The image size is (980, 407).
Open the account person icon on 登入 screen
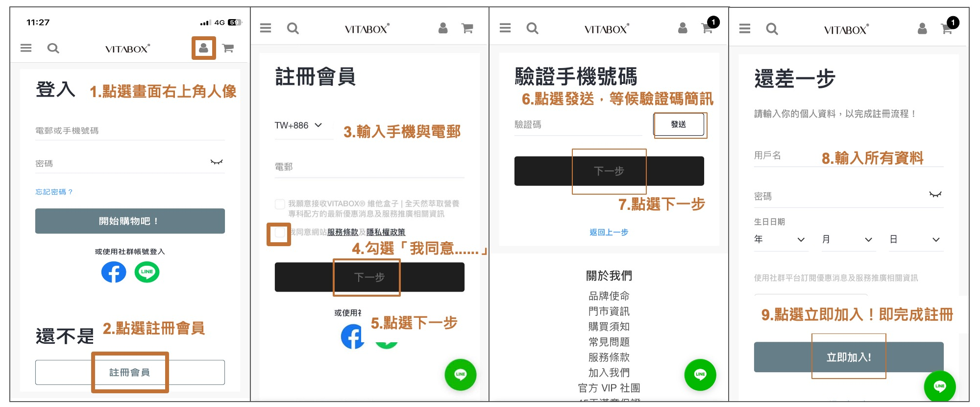pos(203,48)
